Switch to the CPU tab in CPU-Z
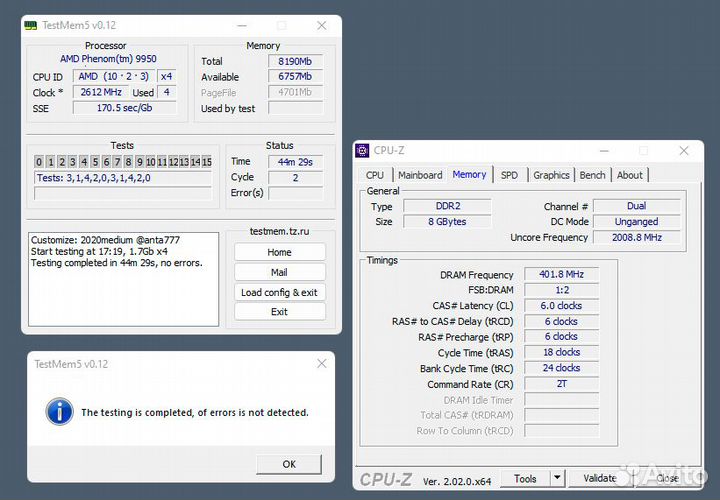Viewport: 720px width, 500px height. coord(375,175)
